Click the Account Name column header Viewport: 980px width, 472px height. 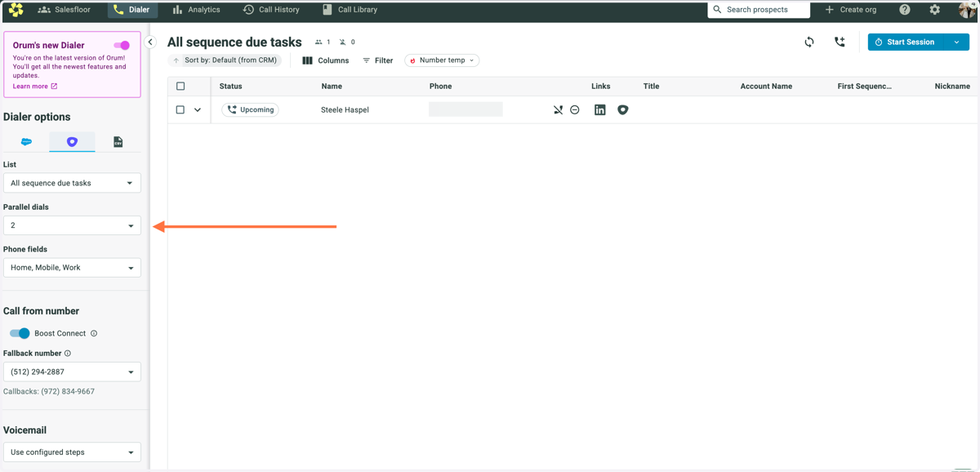(766, 86)
